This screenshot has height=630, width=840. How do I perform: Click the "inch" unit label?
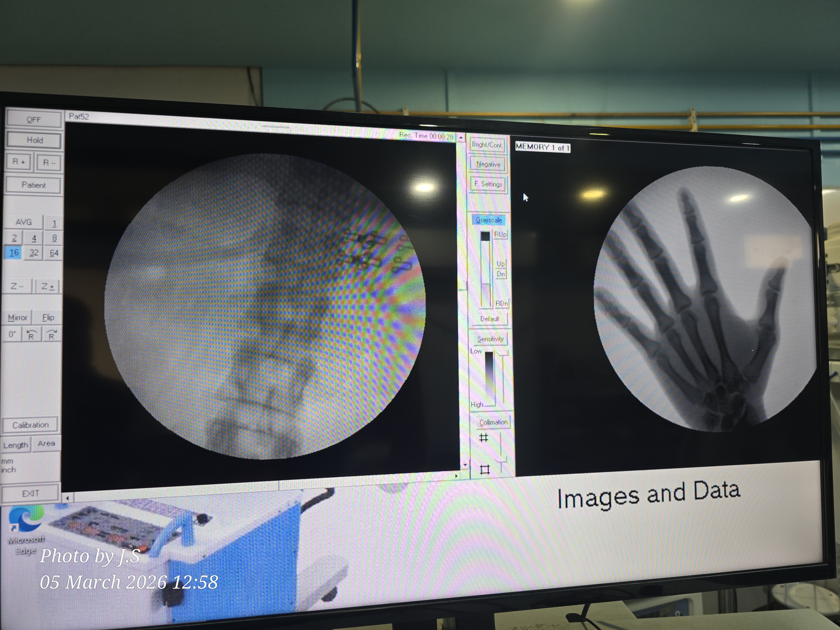8,470
